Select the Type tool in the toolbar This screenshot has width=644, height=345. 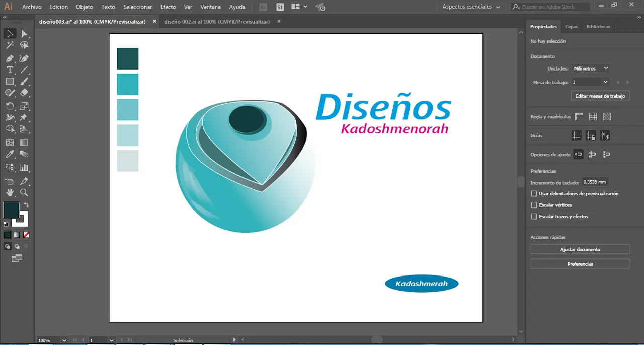10,70
